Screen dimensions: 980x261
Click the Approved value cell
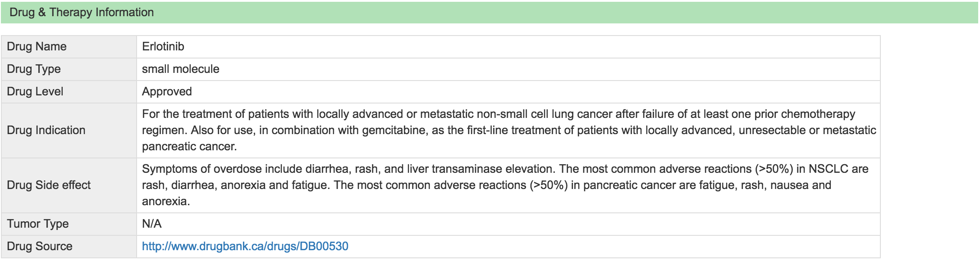508,92
